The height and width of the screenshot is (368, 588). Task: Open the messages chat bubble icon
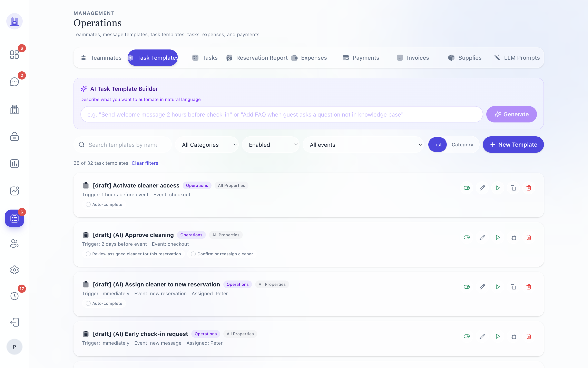click(14, 82)
